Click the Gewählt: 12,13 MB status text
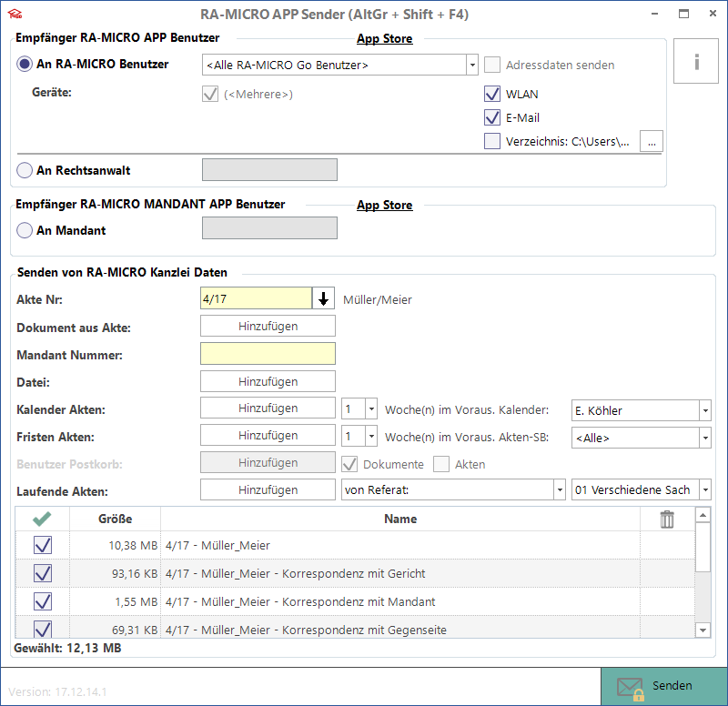Screen dimensions: 728x706 click(x=67, y=648)
